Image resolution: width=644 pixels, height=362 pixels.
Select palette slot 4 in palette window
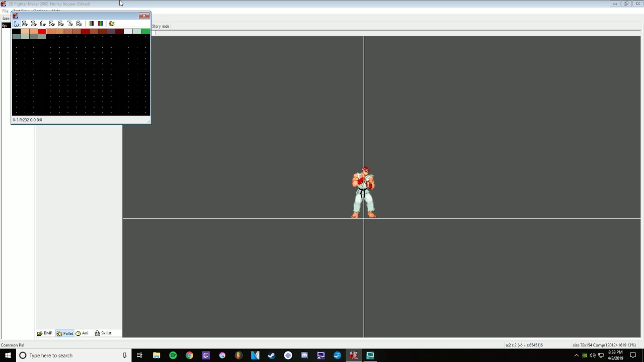coord(43,24)
